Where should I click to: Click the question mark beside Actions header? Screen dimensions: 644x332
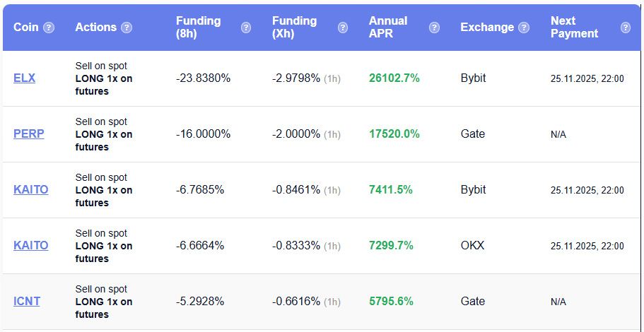coord(127,28)
